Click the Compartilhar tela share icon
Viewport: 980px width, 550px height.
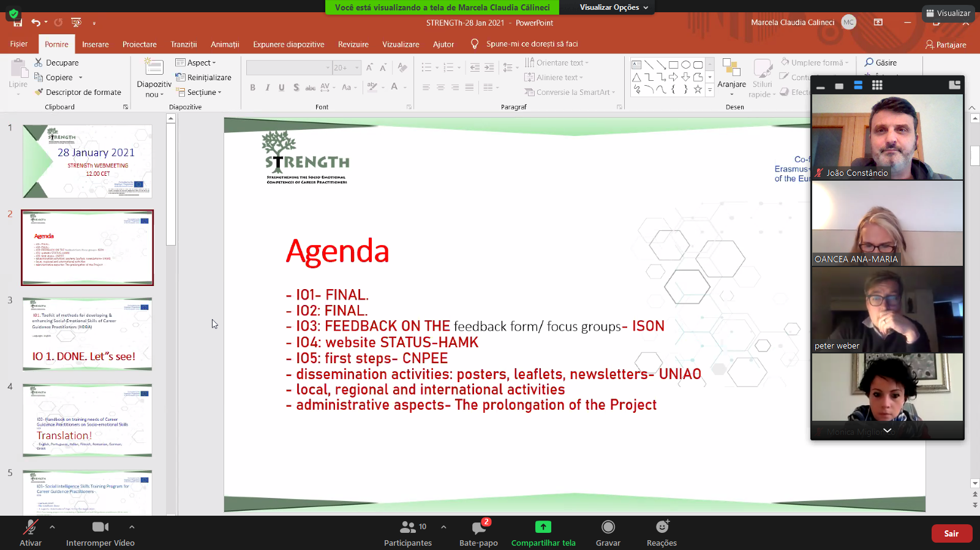point(543,527)
